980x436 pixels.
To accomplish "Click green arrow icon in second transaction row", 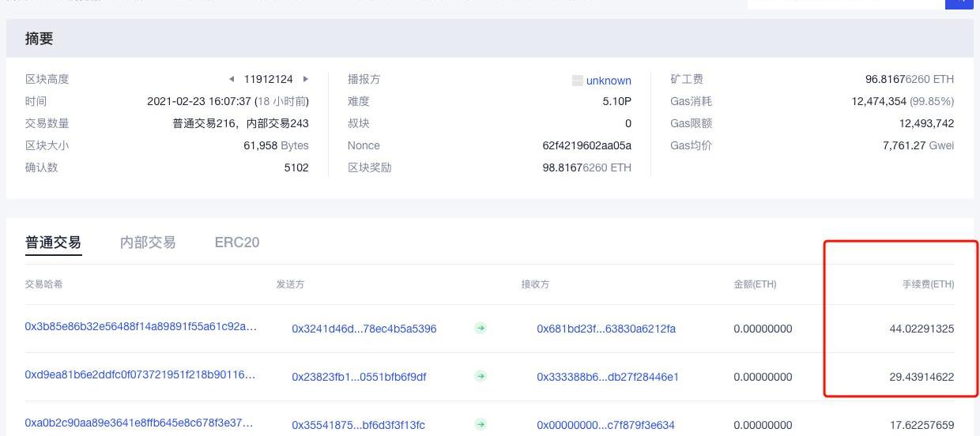I will coord(481,377).
